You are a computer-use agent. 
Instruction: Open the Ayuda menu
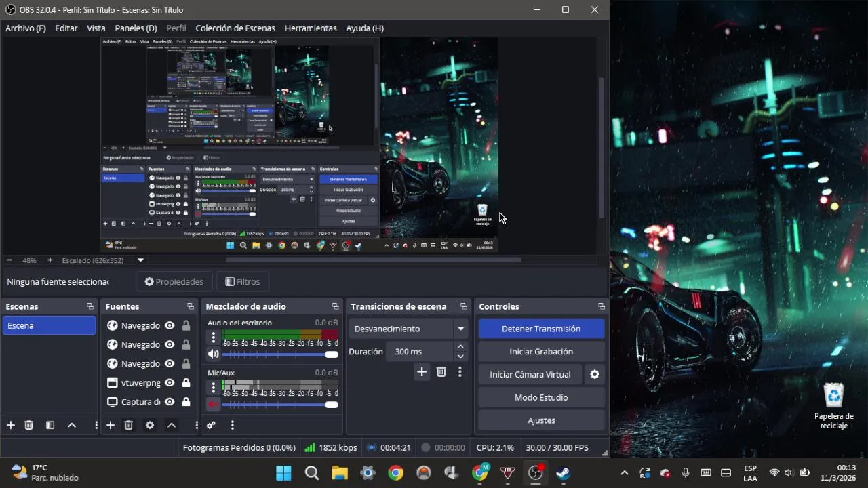coord(365,28)
